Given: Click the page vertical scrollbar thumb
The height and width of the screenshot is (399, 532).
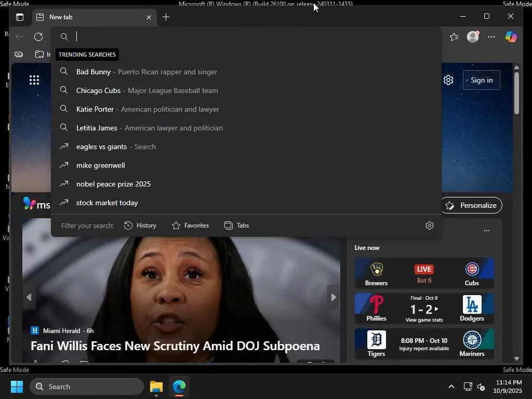Looking at the screenshot, I should click(516, 94).
